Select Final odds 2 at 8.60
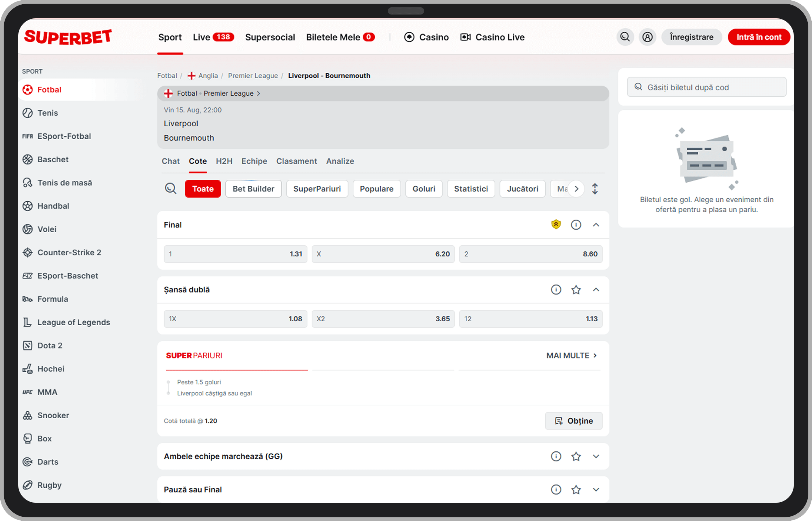The image size is (812, 521). pyautogui.click(x=531, y=254)
